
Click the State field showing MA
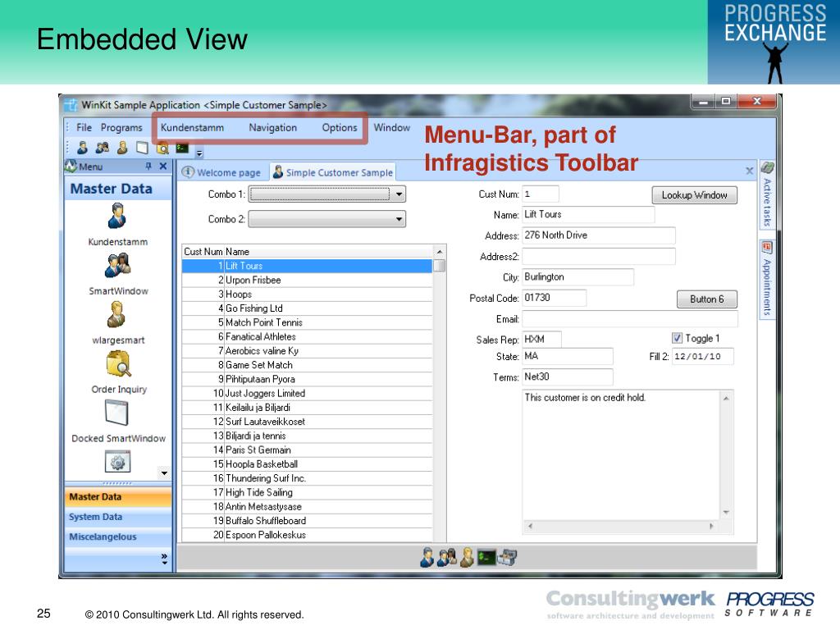[568, 356]
